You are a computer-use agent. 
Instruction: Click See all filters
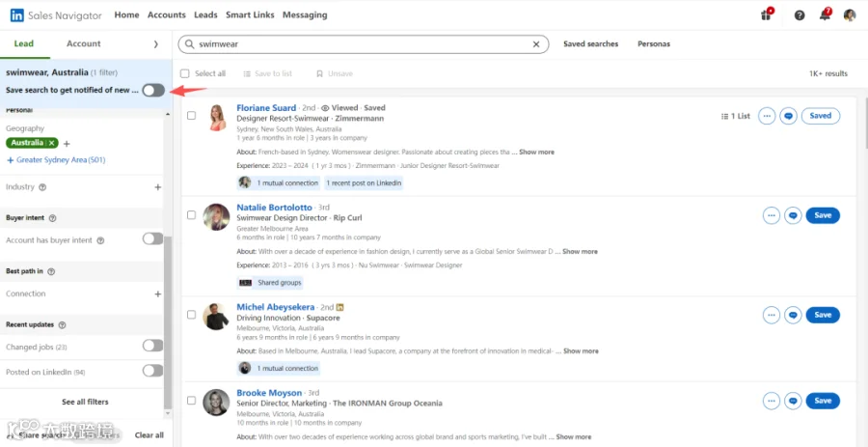pos(85,403)
